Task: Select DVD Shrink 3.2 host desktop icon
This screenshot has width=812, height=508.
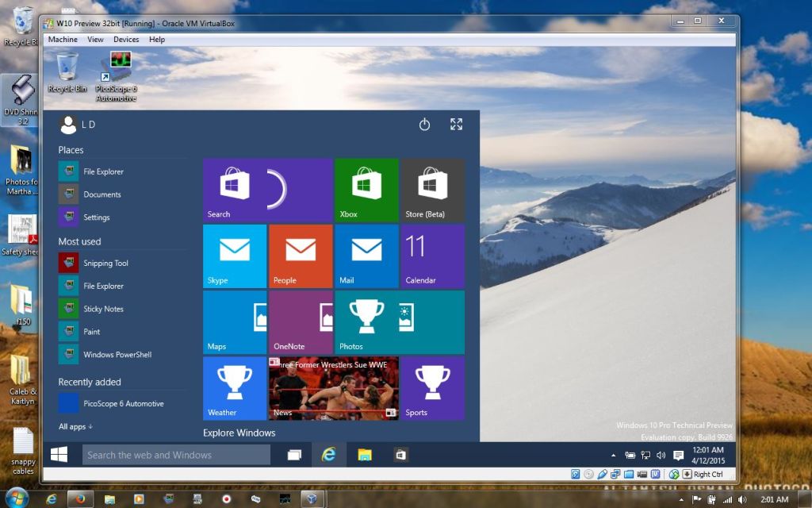Action: tap(21, 99)
